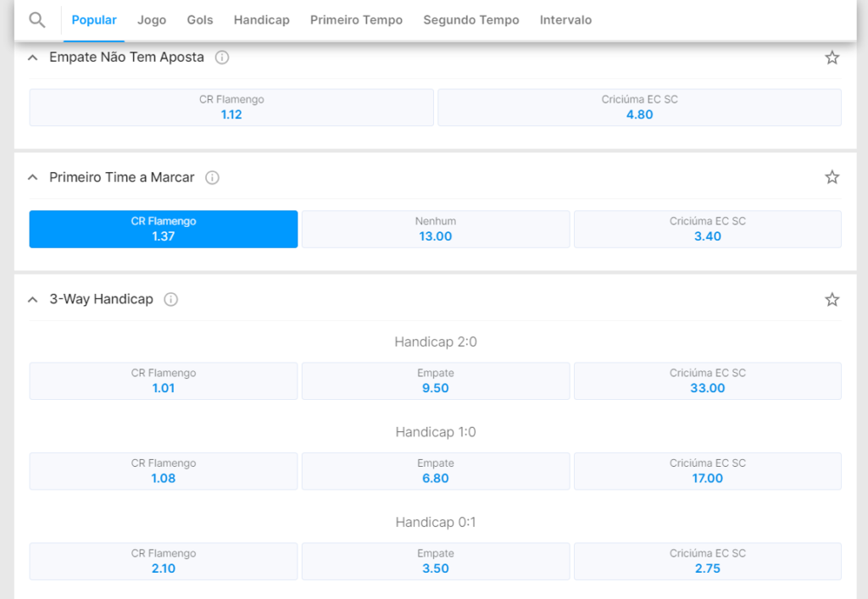Choose Empate at 6.80 odds
Image resolution: width=868 pixels, height=599 pixels.
click(x=436, y=471)
